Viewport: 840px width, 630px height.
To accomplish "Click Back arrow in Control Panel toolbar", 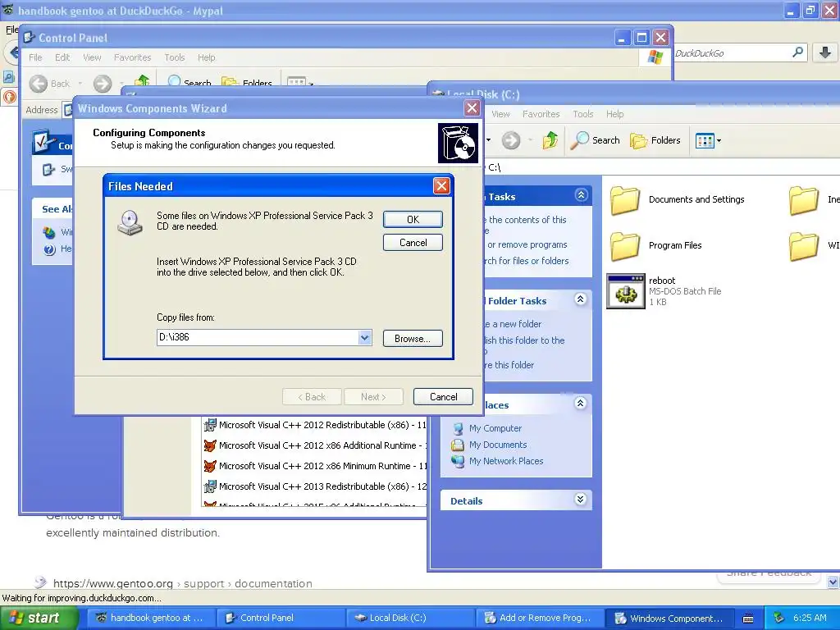I will coord(39,84).
